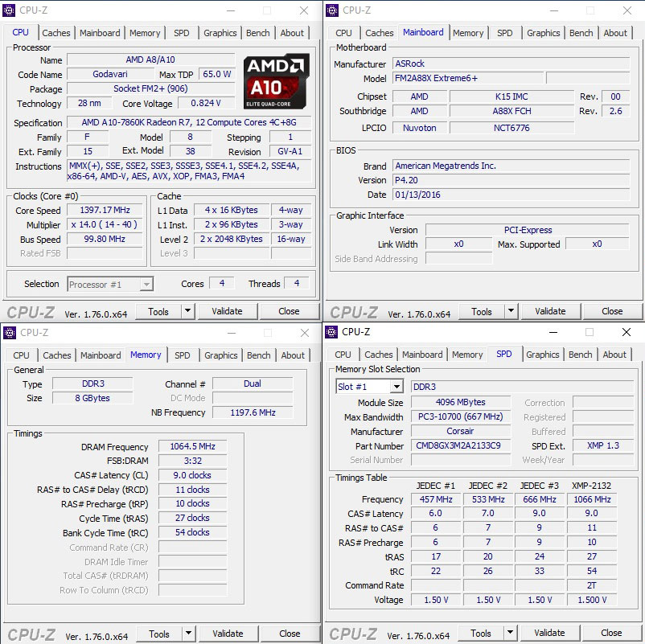Image resolution: width=645 pixels, height=644 pixels.
Task: Click the CPU-Z app icon in the SPD window title bar
Action: pyautogui.click(x=331, y=332)
